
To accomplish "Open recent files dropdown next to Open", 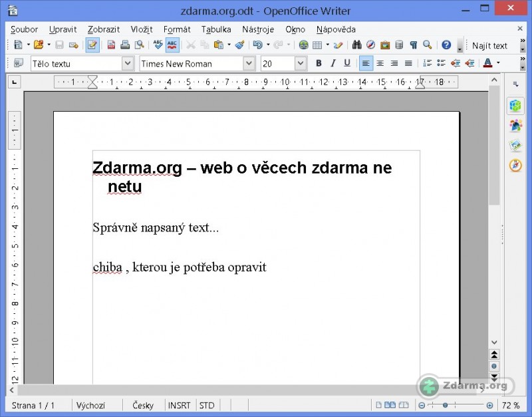I will tap(49, 45).
